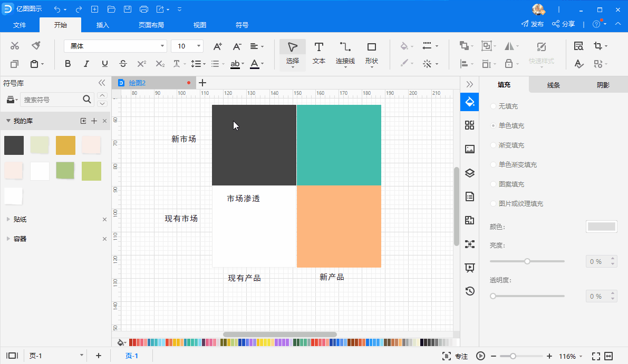
Task: Switch to the 插入 ribbon tab
Action: click(102, 25)
